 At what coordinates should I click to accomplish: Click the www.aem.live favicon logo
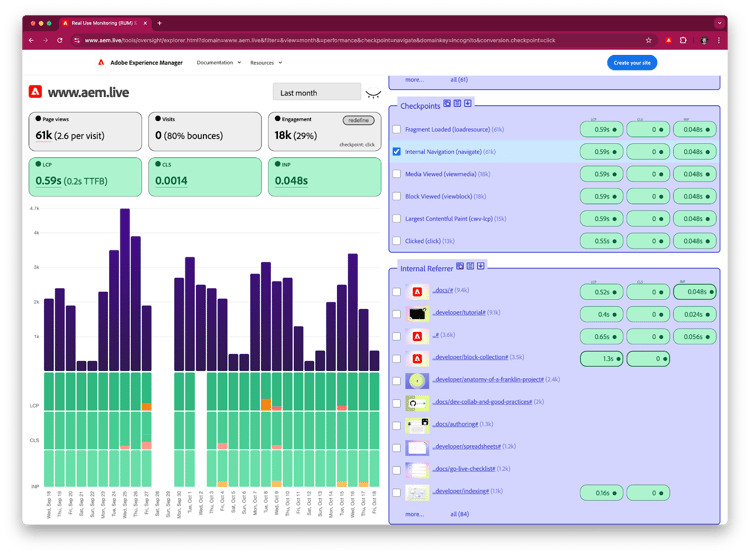[35, 91]
